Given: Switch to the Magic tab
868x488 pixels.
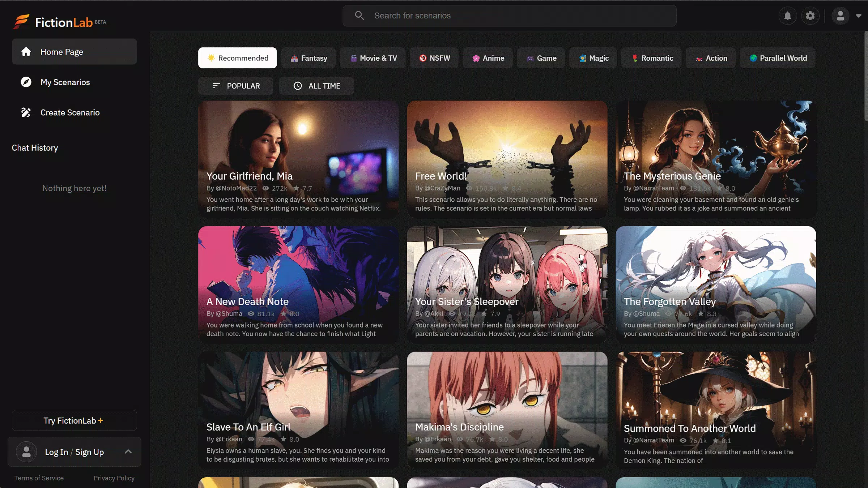Looking at the screenshot, I should 593,58.
